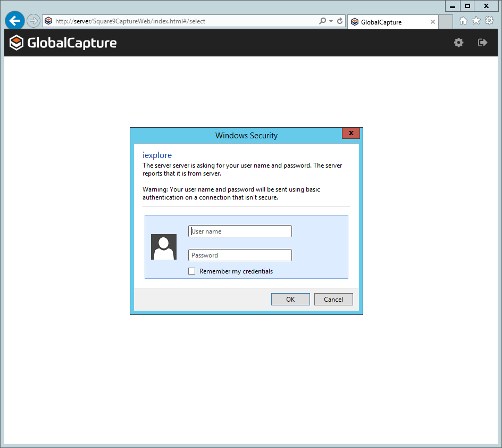Image resolution: width=502 pixels, height=448 pixels.
Task: Click the GlobalCapture logout icon
Action: click(482, 43)
